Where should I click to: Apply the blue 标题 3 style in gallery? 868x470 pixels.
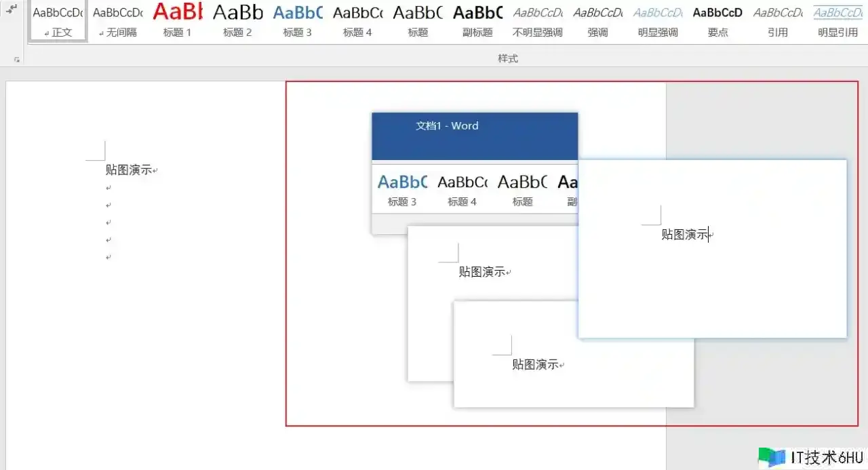coord(298,20)
